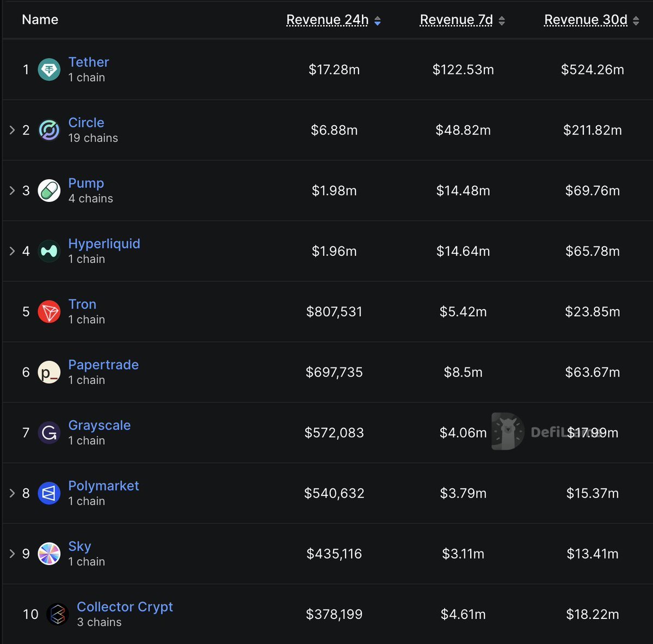Click Tron's 24h revenue $807,531
This screenshot has width=653, height=644.
334,312
